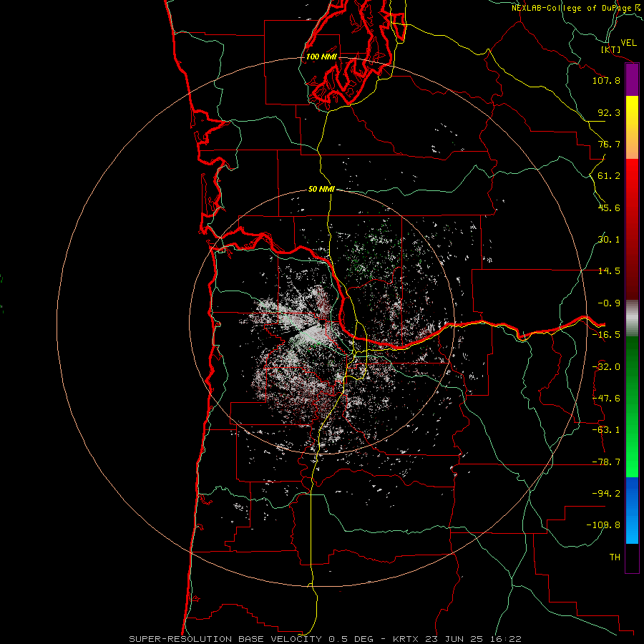644x644 pixels.
Task: Click the 100 NMI range ring label
Action: (321, 57)
